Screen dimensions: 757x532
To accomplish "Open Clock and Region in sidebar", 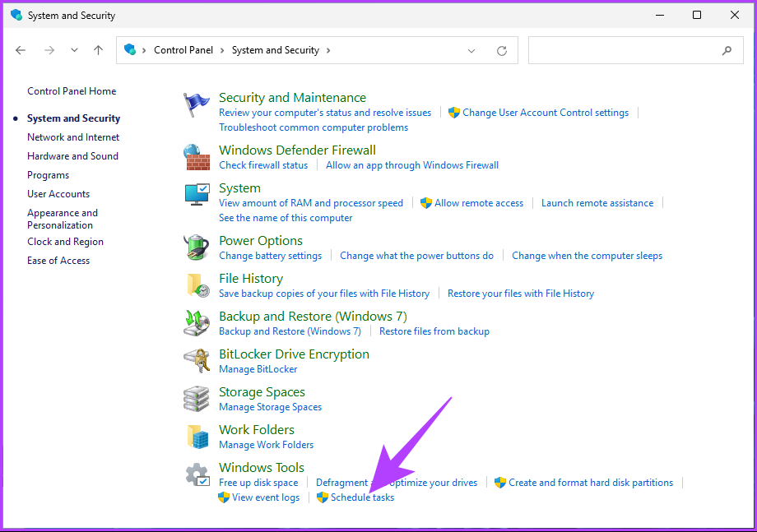I will [65, 242].
